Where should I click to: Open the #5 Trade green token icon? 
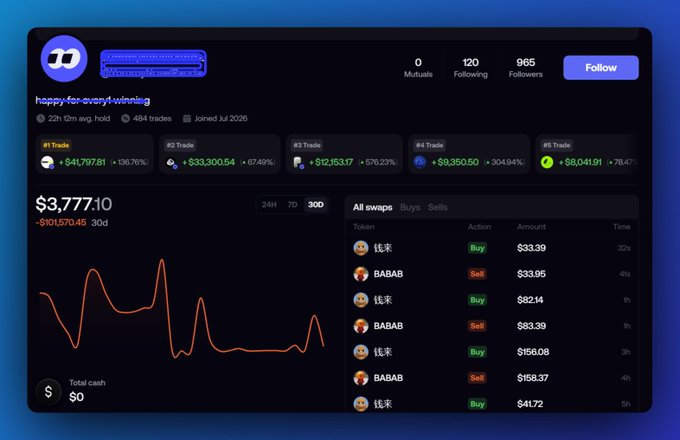click(x=547, y=162)
